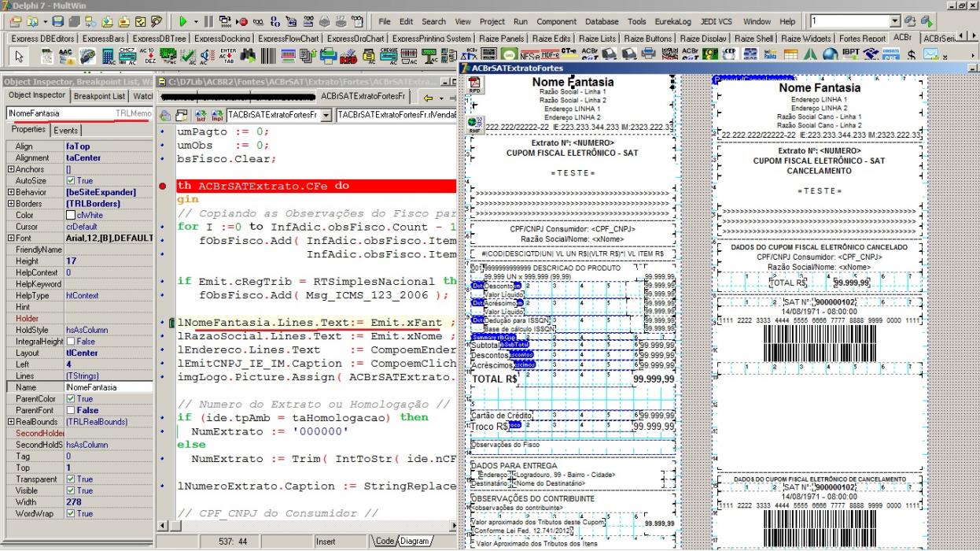
Task: Click the barcode component icon in palette
Action: [x=268, y=56]
